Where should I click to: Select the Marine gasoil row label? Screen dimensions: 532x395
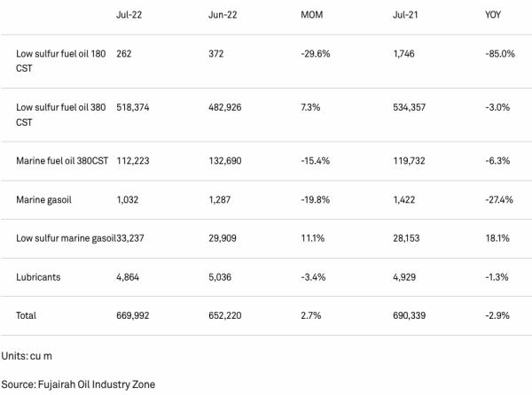(43, 200)
